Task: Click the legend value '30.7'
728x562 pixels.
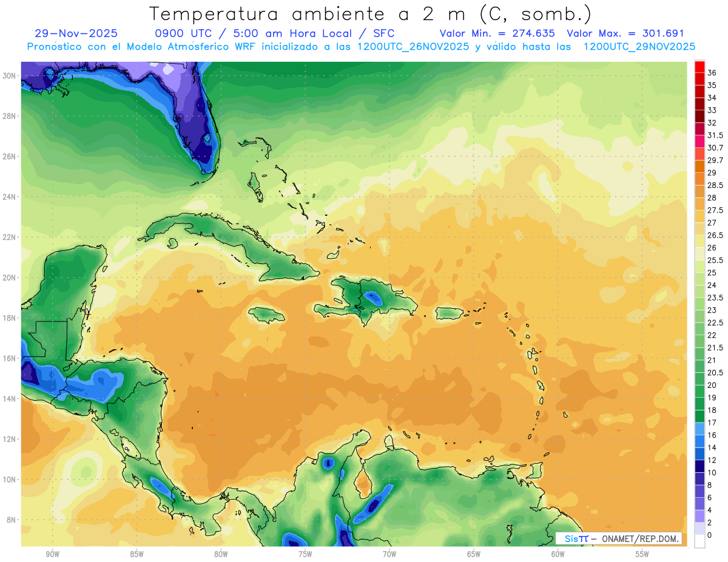Action: [715, 147]
